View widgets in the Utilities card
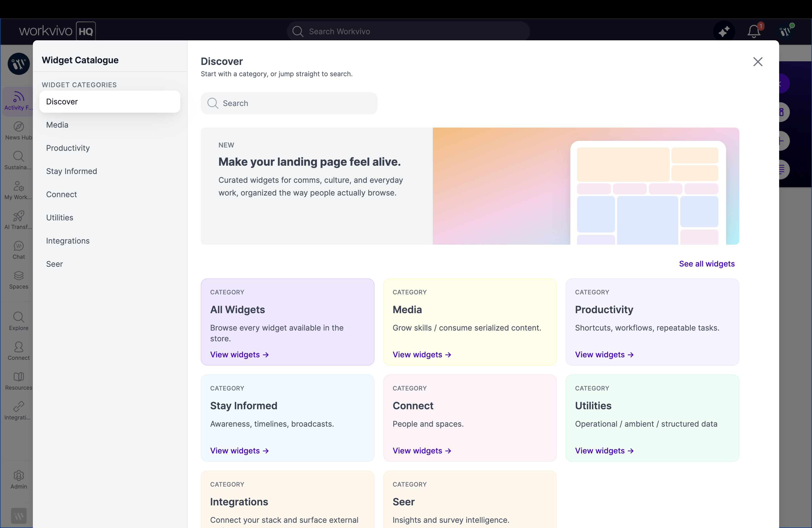 click(x=604, y=451)
